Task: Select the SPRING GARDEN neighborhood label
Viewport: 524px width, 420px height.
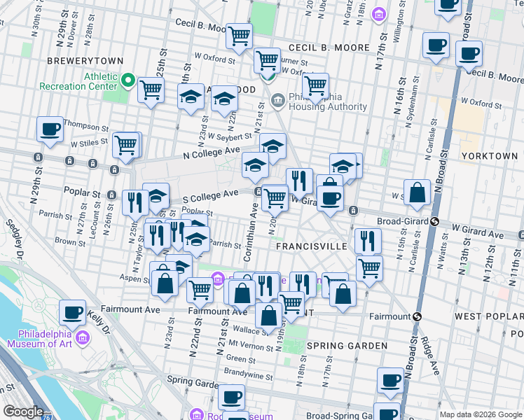Action: pos(347,346)
